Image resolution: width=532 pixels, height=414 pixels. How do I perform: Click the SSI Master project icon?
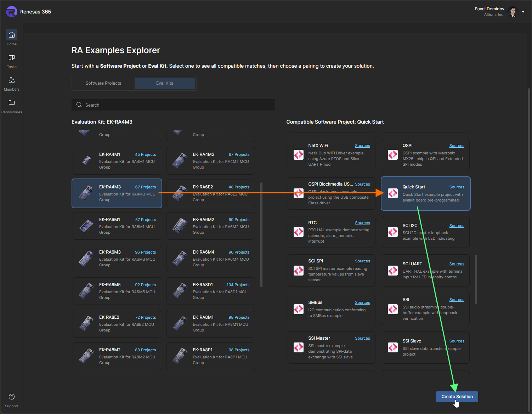(299, 347)
